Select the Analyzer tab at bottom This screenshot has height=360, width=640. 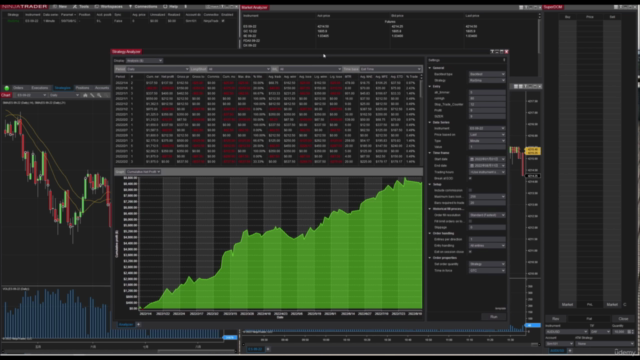126,324
